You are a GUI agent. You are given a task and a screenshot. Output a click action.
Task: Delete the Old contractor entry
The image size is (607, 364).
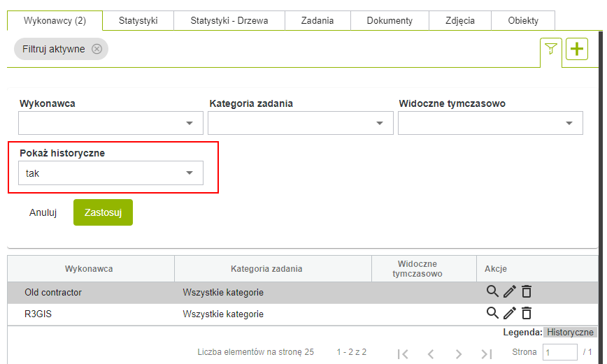point(527,292)
